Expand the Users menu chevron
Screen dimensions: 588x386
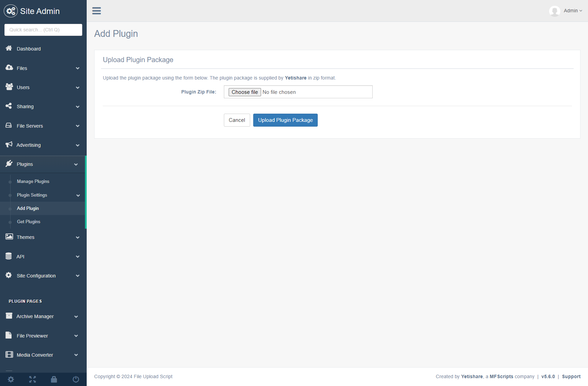tap(77, 88)
